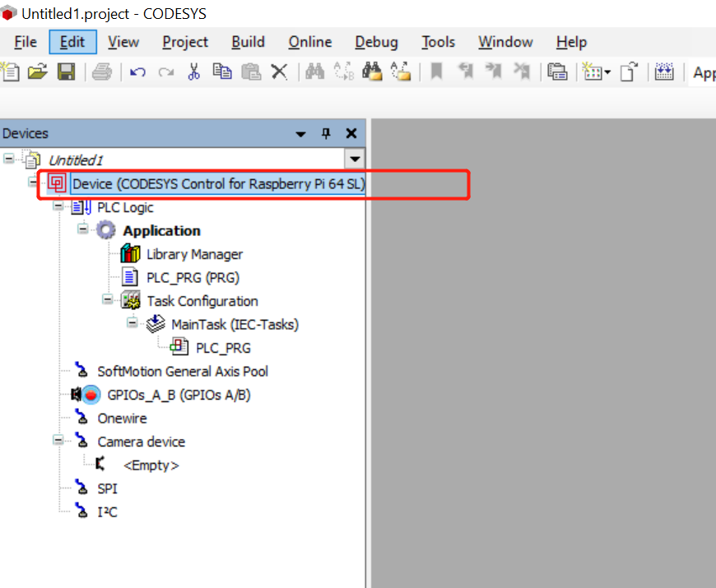Viewport: 716px width, 588px height.
Task: Open the Help menu
Action: click(571, 42)
